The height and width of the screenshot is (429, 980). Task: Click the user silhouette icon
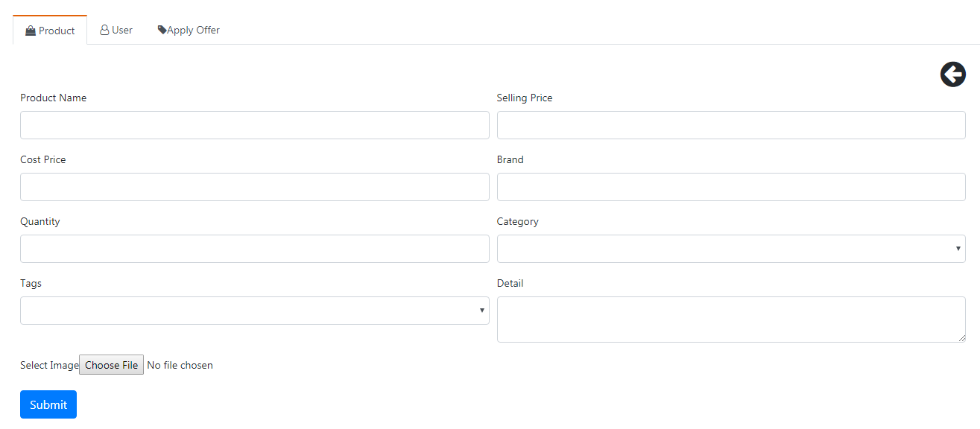pyautogui.click(x=104, y=31)
